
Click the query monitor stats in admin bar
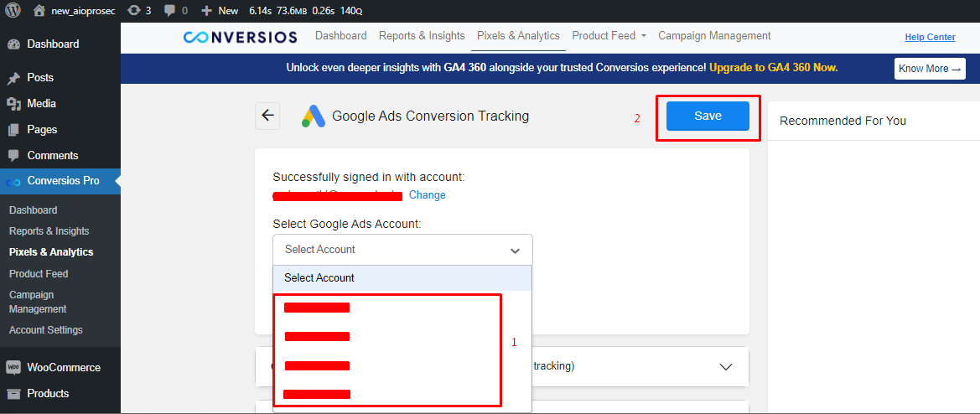[x=306, y=11]
